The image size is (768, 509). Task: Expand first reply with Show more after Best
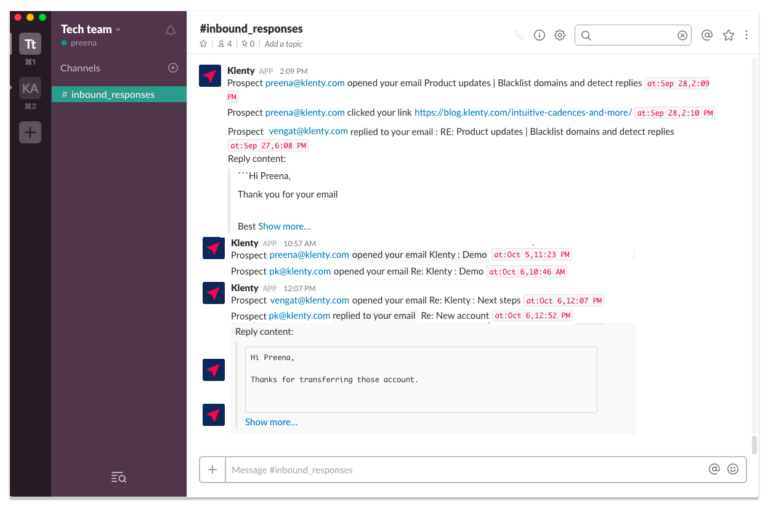(x=284, y=226)
